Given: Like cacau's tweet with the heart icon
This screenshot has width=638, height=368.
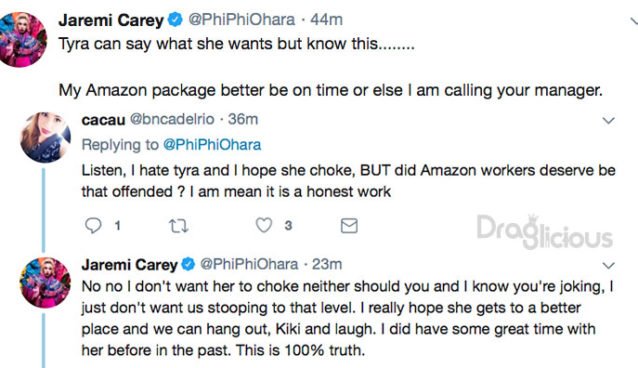Looking at the screenshot, I should (x=264, y=225).
